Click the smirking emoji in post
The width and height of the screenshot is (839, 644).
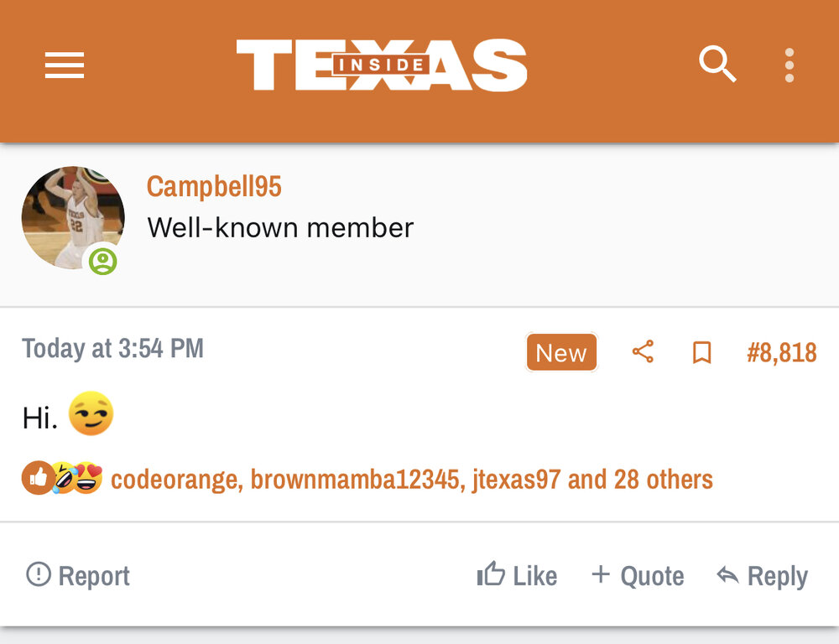tap(91, 415)
